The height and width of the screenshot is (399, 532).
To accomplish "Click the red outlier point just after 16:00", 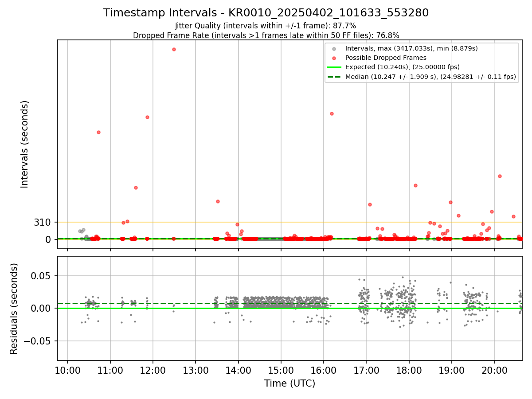I will [x=332, y=113].
